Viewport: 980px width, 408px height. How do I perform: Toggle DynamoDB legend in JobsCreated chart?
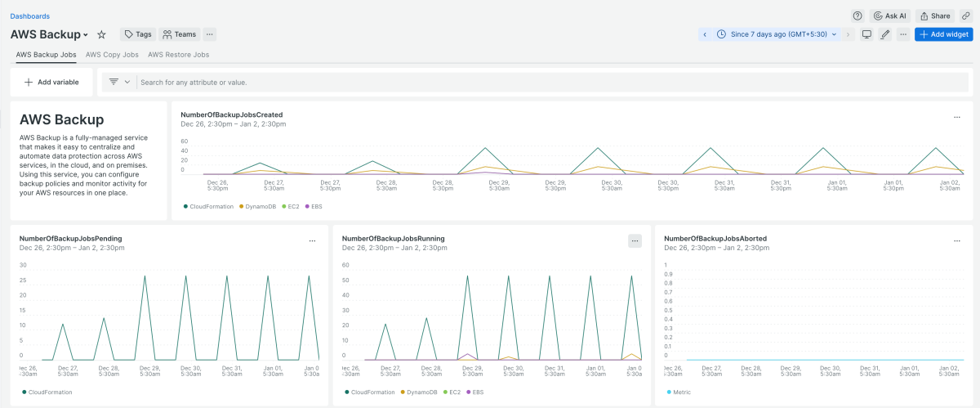pos(256,206)
